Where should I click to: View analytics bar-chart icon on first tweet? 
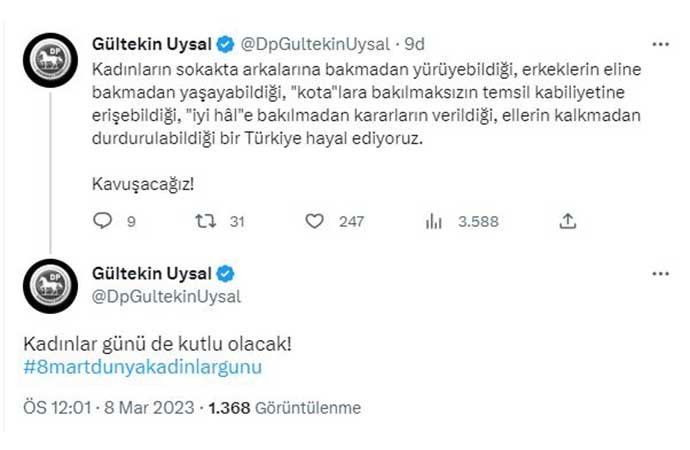coord(433,221)
